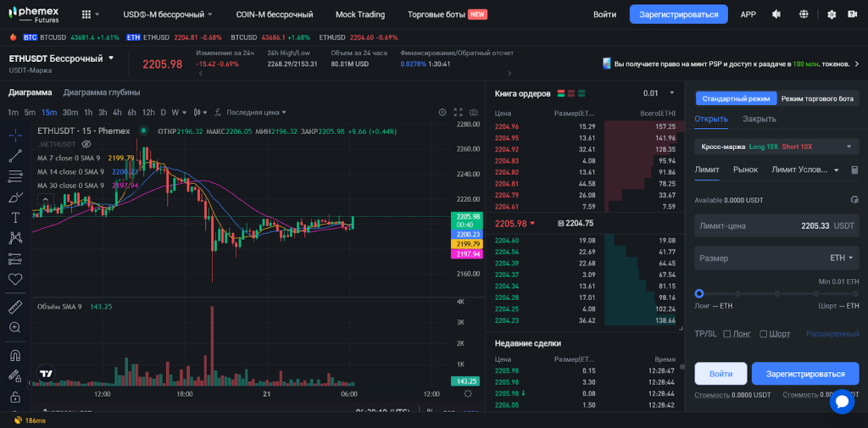The height and width of the screenshot is (428, 868).
Task: Open the price axis settings gear
Action: pyautogui.click(x=468, y=393)
